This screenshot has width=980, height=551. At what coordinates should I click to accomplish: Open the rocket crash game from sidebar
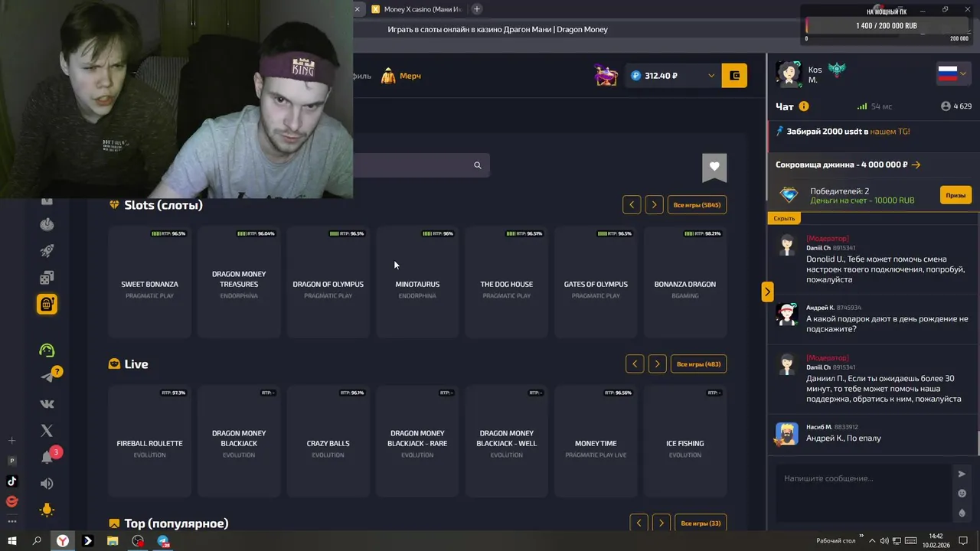pyautogui.click(x=47, y=251)
